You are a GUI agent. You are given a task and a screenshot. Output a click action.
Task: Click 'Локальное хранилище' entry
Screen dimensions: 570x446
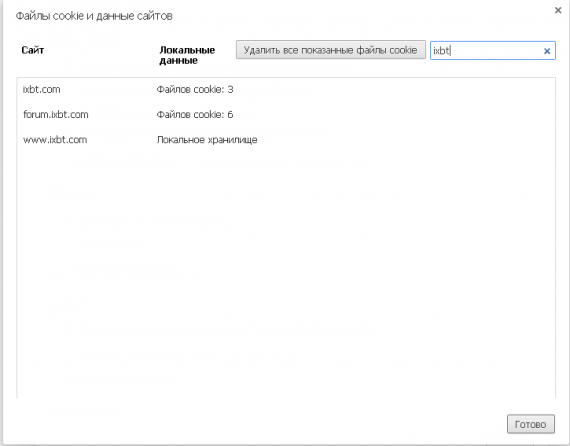pos(207,140)
